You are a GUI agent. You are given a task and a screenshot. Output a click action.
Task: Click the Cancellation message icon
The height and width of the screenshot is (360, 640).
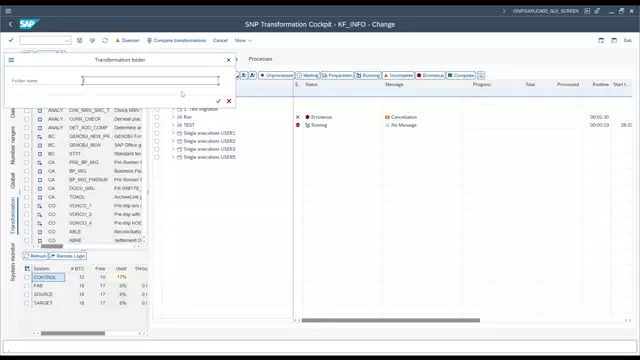(x=387, y=117)
